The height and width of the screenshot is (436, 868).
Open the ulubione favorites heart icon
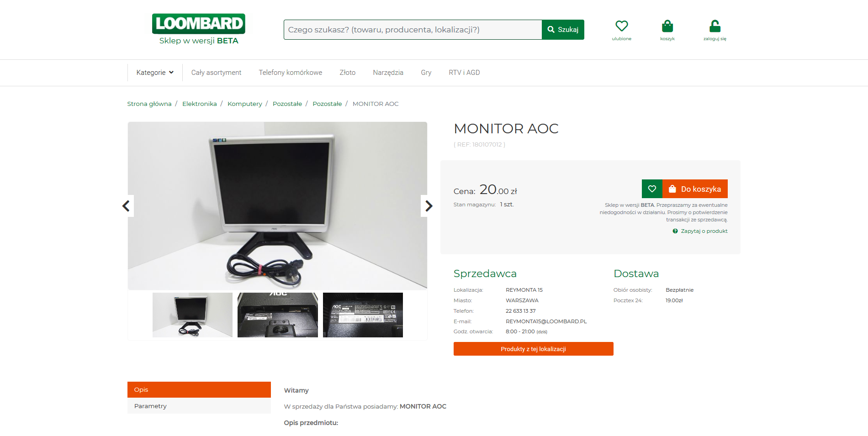[621, 26]
